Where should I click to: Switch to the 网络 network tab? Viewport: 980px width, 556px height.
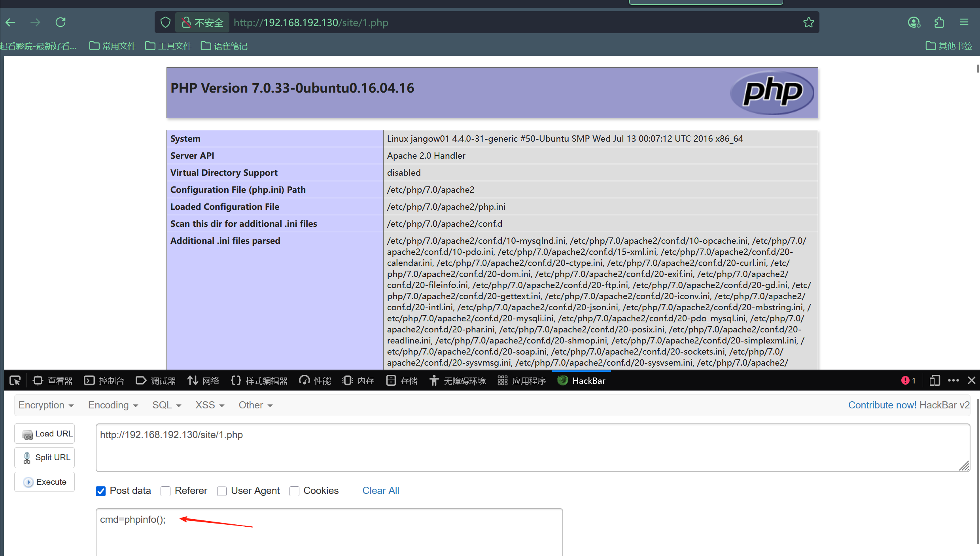tap(203, 381)
